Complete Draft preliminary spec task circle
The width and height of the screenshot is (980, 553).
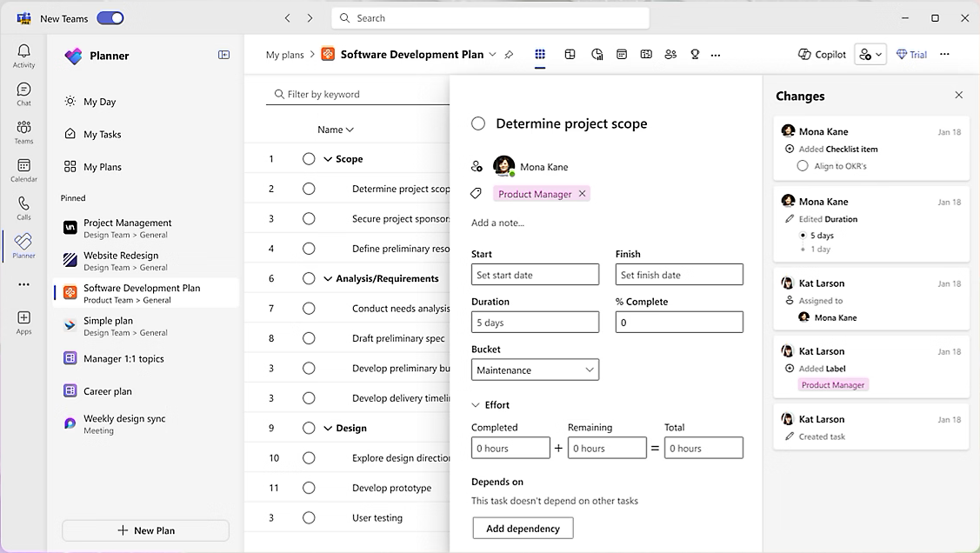309,338
